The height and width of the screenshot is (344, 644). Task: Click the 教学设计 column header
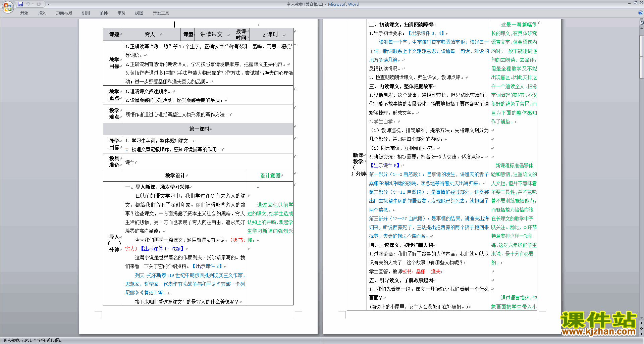pyautogui.click(x=174, y=176)
